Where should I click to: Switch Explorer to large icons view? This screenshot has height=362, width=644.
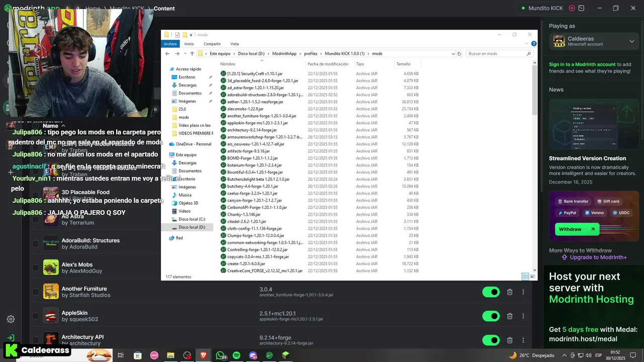533,277
